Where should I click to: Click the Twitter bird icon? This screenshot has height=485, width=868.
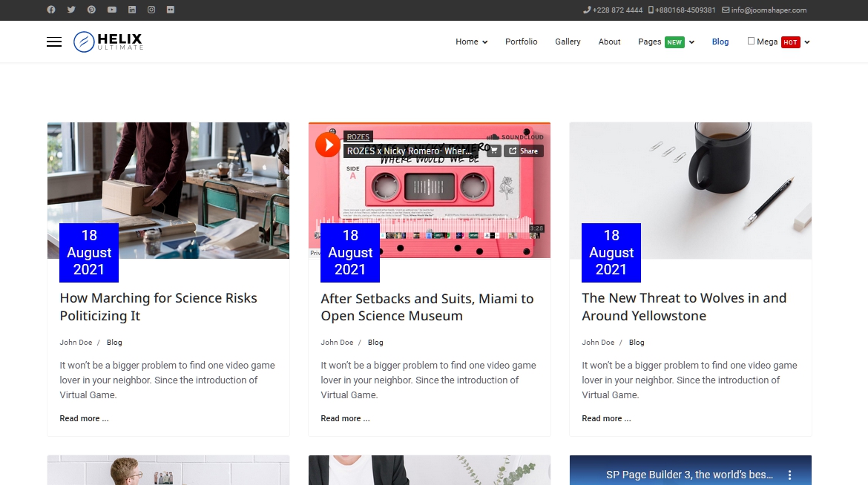click(x=71, y=10)
